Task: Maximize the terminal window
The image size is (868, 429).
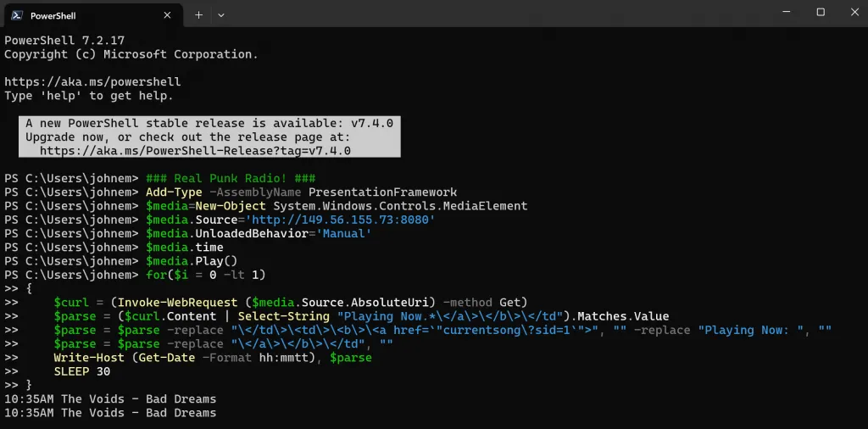Action: (x=821, y=13)
